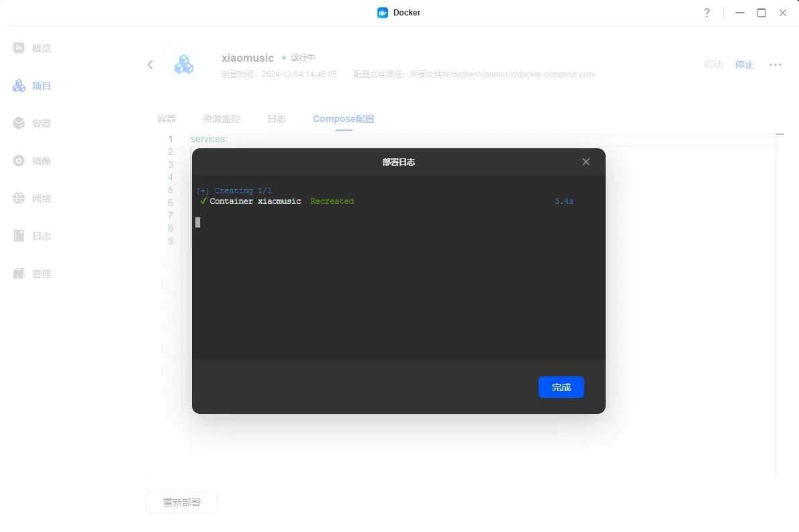Click the 概览 overview icon in sidebar
The image size is (799, 532).
coord(19,48)
